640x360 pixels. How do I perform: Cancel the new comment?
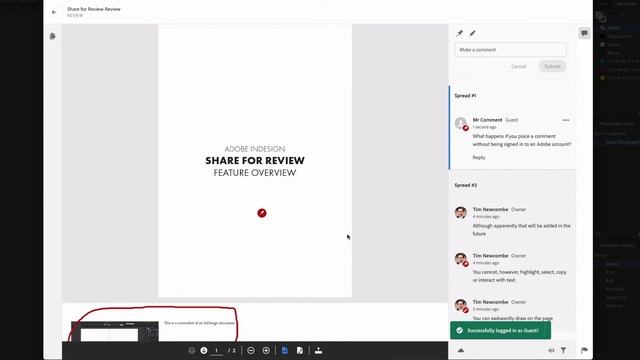(518, 67)
